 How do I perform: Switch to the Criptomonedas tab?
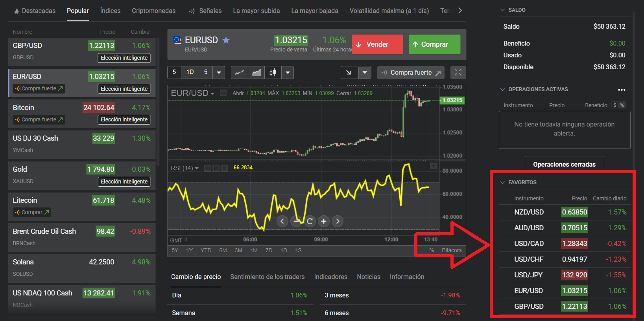[153, 11]
